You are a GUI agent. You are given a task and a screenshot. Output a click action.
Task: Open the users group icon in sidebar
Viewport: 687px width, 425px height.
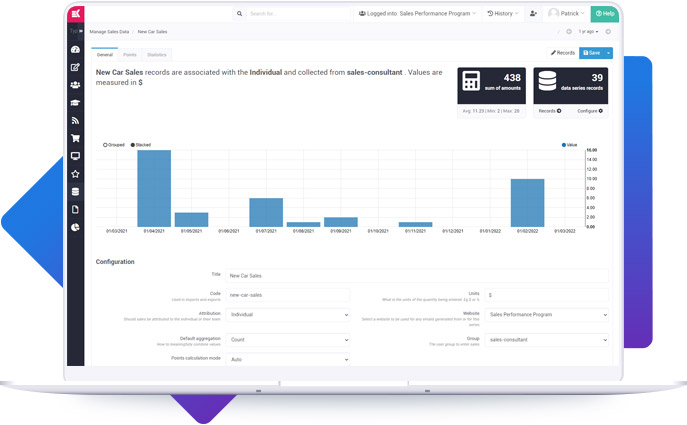tap(75, 85)
